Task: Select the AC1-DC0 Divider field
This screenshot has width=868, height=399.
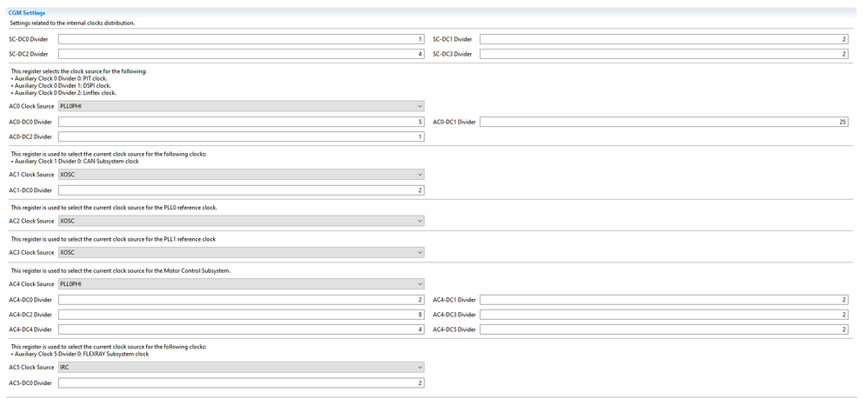Action: tap(242, 190)
